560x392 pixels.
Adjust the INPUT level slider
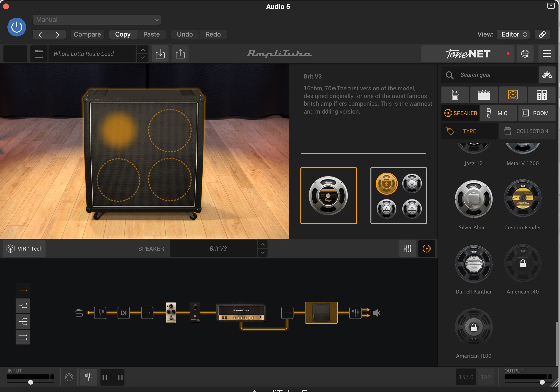[30, 382]
